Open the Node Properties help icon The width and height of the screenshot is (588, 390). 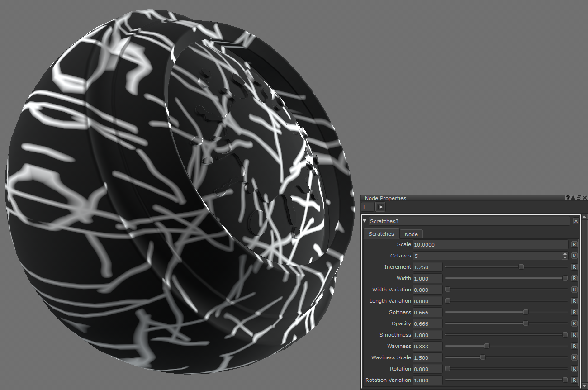point(567,198)
